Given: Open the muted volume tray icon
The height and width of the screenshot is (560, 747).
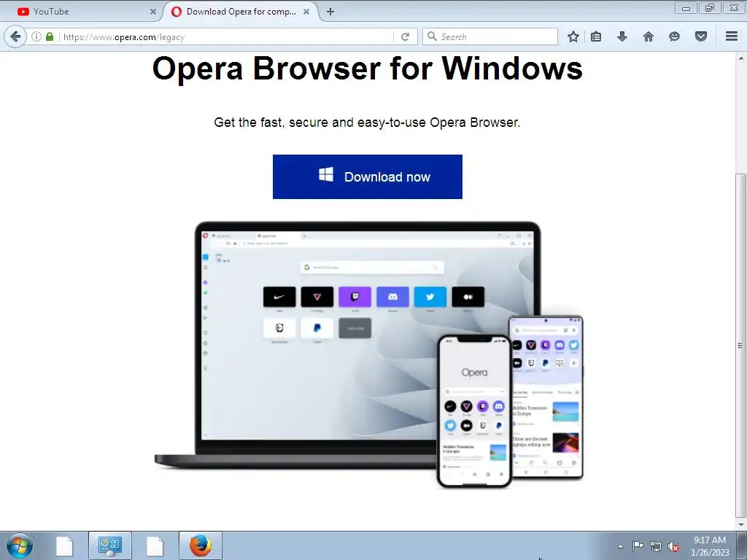Looking at the screenshot, I should point(673,547).
